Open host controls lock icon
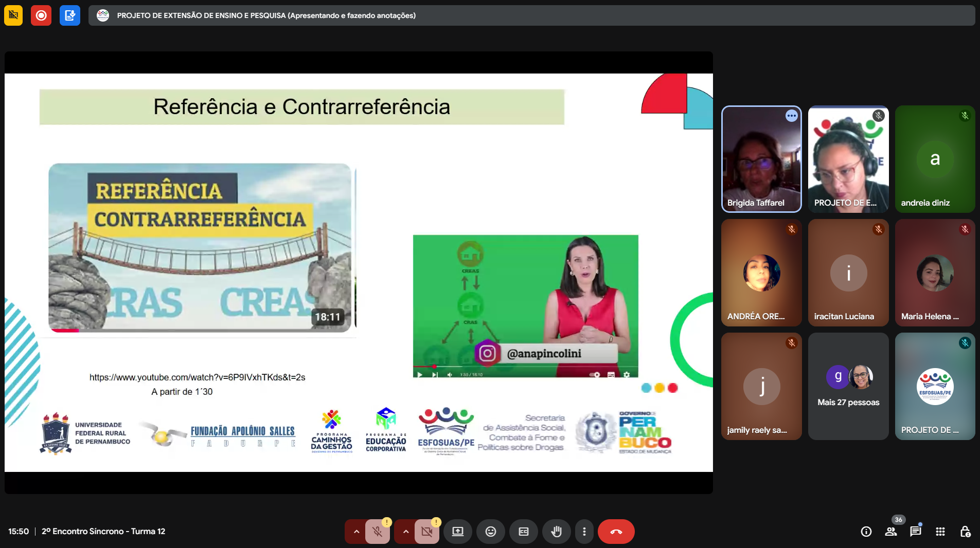Viewport: 980px width, 548px height. [x=965, y=532]
